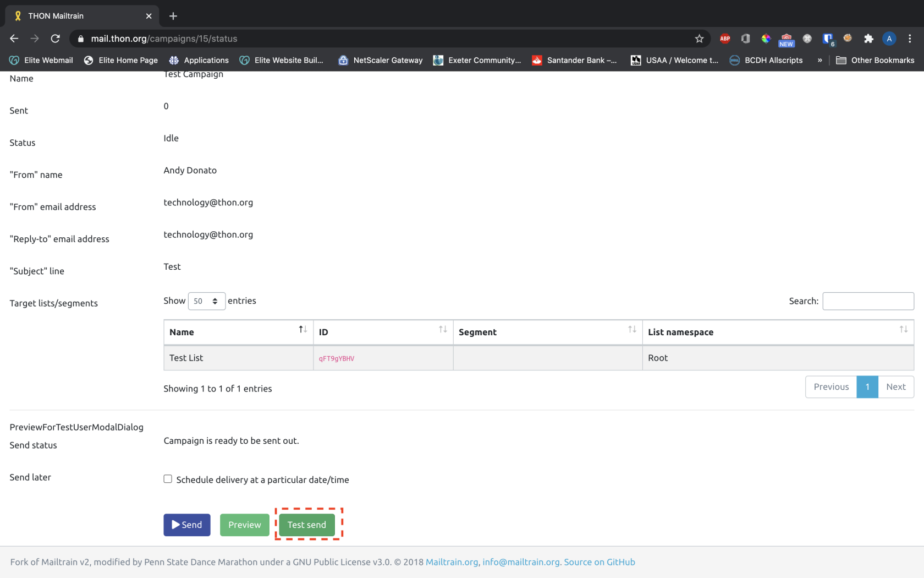
Task: Open the NetScaler Gateway bookmark
Action: tap(380, 60)
